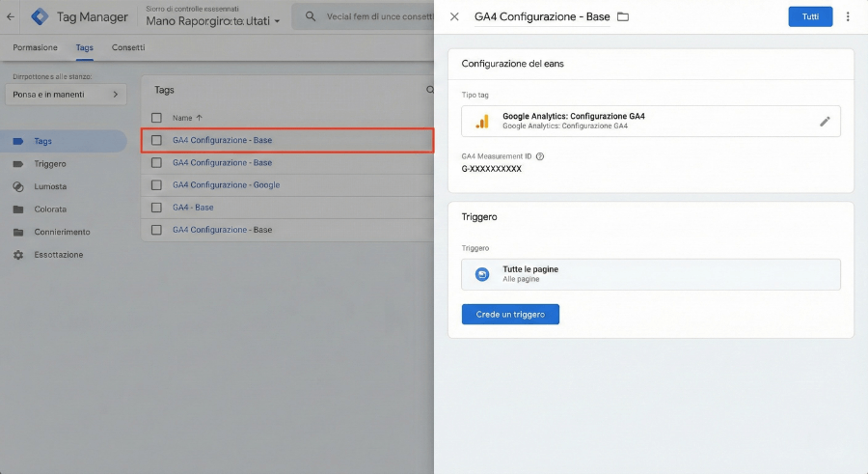Open the GA4 Configurazione - Google tag
This screenshot has width=868, height=474.
point(226,185)
